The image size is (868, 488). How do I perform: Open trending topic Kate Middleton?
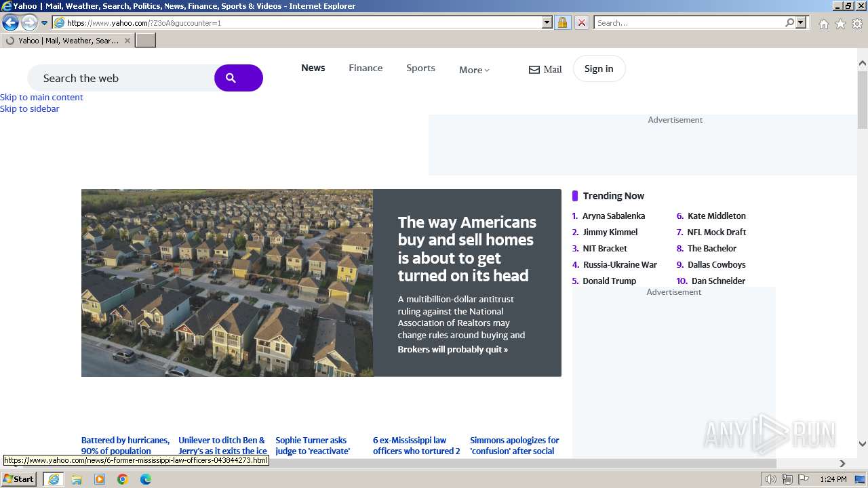click(716, 216)
